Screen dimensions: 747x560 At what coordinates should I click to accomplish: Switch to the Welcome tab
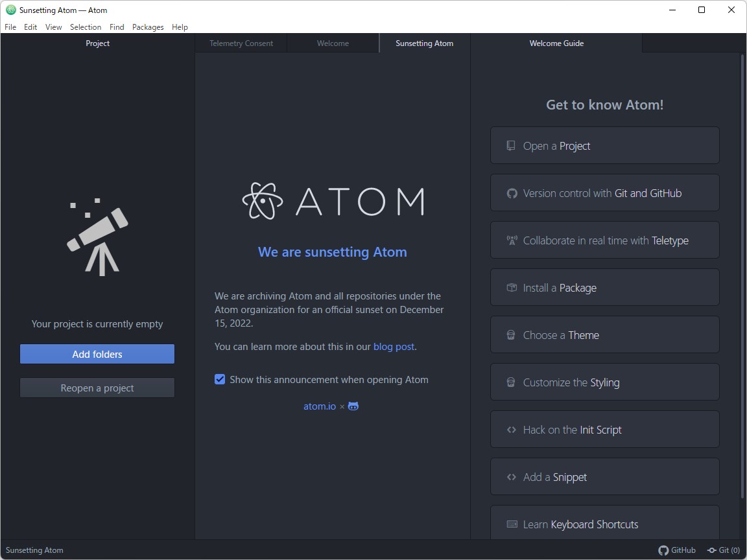point(333,43)
